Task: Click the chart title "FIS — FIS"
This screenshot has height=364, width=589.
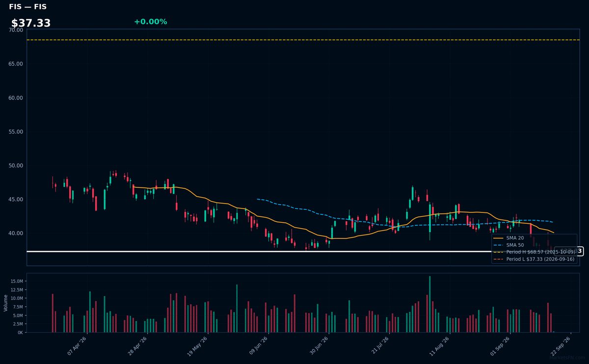Action: 28,7
